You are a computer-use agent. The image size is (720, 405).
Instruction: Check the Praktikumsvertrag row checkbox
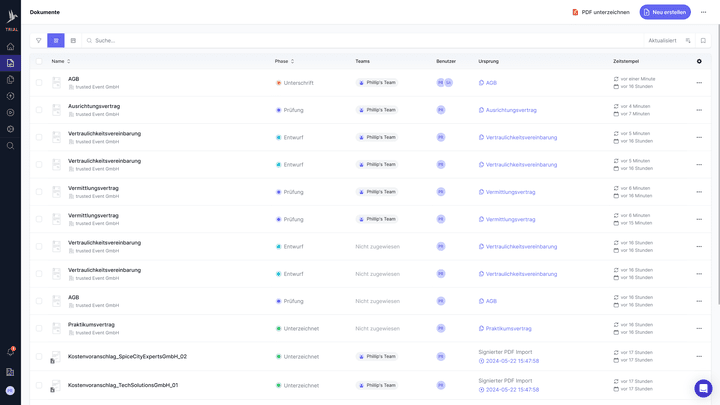pos(39,328)
